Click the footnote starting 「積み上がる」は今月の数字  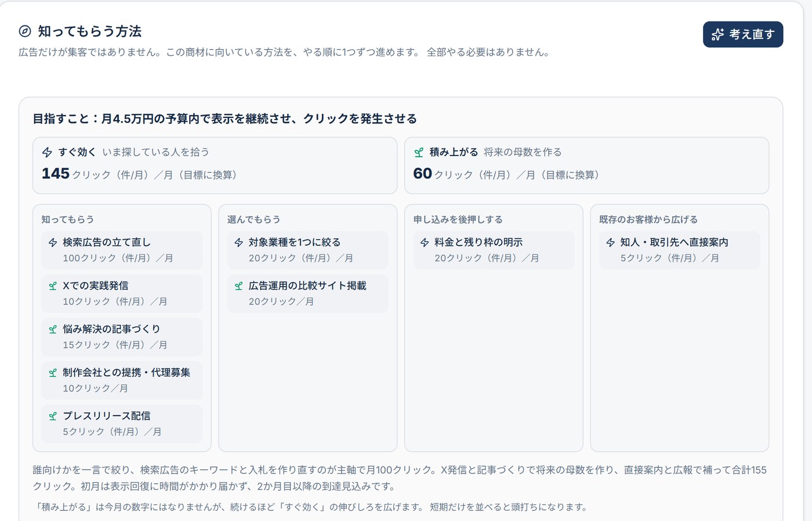pos(312,507)
